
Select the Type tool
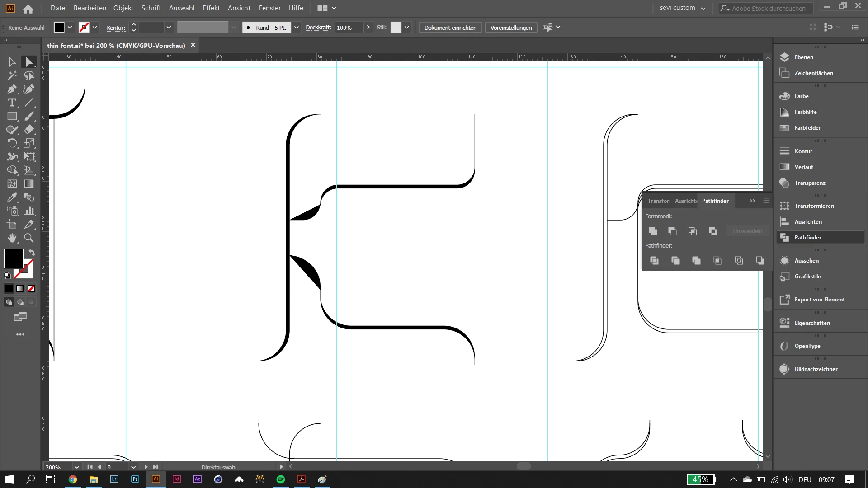click(x=12, y=103)
